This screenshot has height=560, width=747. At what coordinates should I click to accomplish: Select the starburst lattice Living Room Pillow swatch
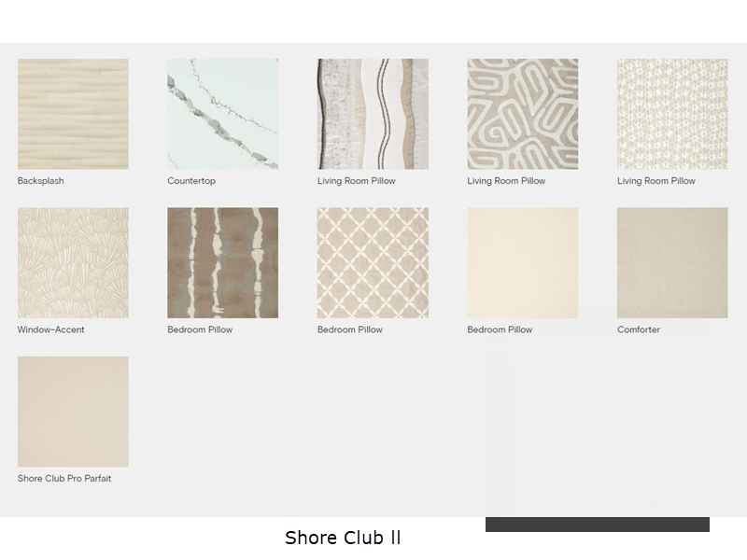point(672,114)
